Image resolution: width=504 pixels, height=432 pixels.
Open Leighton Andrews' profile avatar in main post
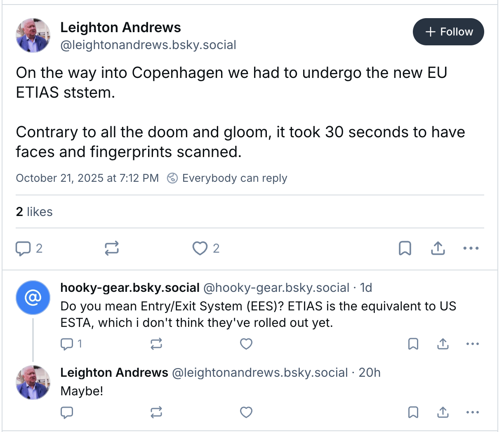(x=33, y=35)
